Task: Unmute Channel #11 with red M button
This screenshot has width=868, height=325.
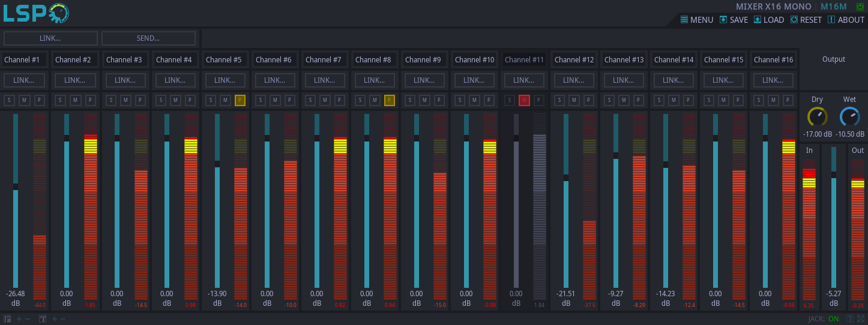Action: click(x=524, y=100)
